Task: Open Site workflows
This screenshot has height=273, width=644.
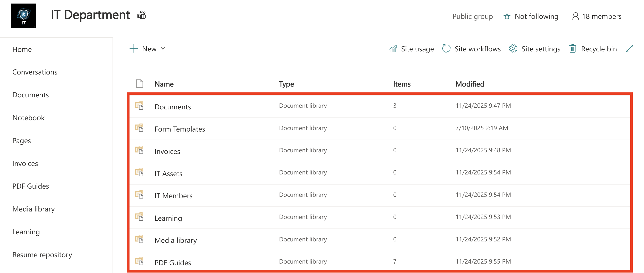Action: [471, 49]
